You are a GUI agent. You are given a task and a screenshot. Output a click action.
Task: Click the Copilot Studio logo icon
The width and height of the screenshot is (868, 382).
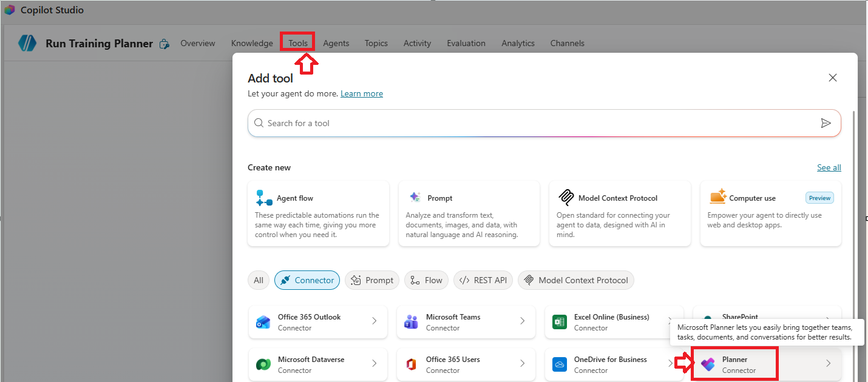pyautogui.click(x=9, y=10)
